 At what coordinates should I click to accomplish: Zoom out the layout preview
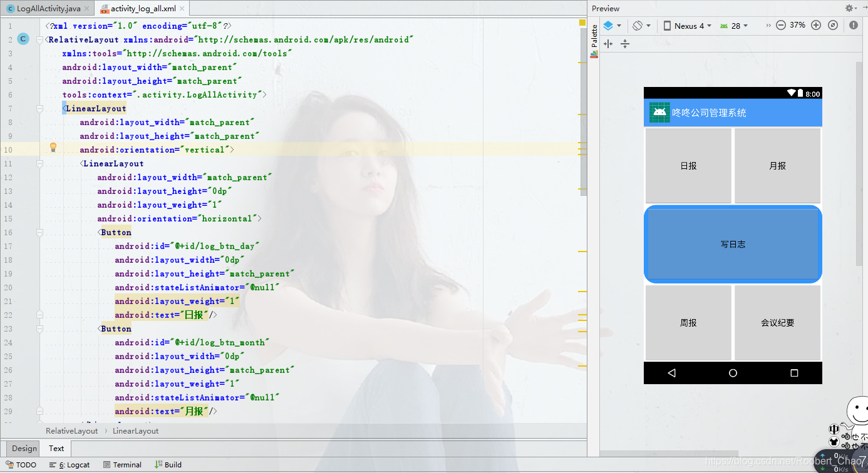[x=781, y=26]
